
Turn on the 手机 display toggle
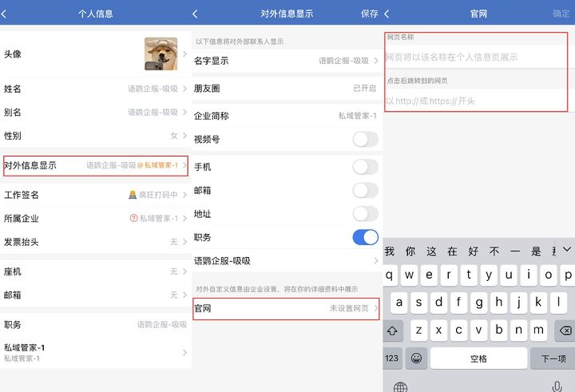(x=365, y=167)
